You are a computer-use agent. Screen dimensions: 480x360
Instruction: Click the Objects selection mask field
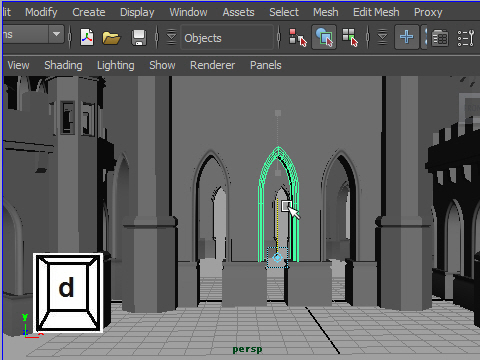pos(227,38)
